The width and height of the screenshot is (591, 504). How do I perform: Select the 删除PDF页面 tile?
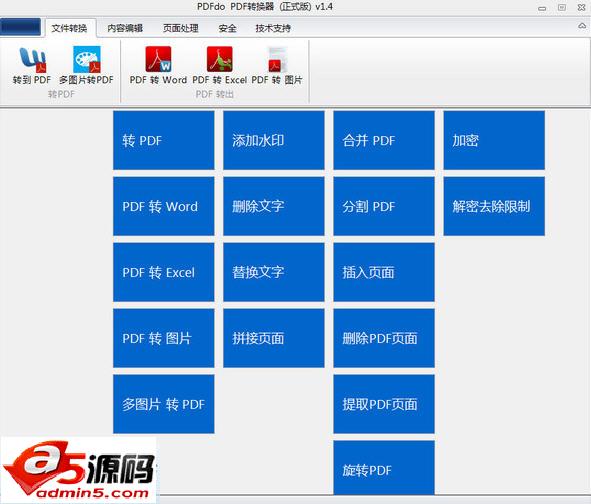tap(384, 338)
